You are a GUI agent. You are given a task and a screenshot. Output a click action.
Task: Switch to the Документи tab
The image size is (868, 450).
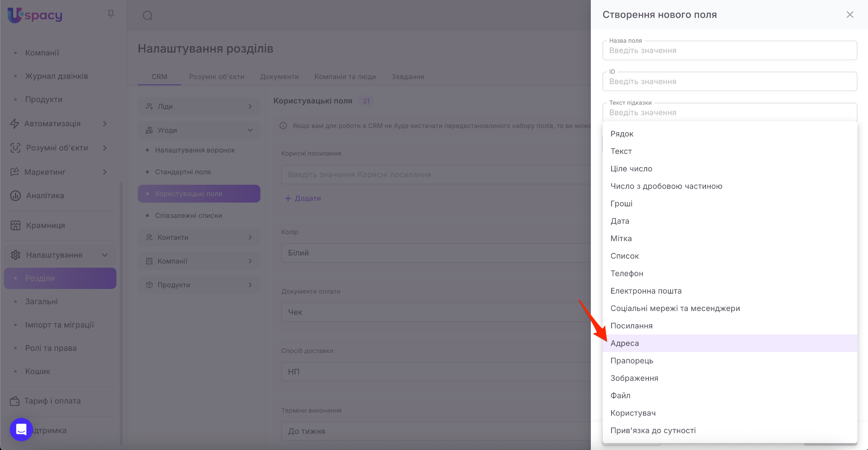[x=279, y=77]
